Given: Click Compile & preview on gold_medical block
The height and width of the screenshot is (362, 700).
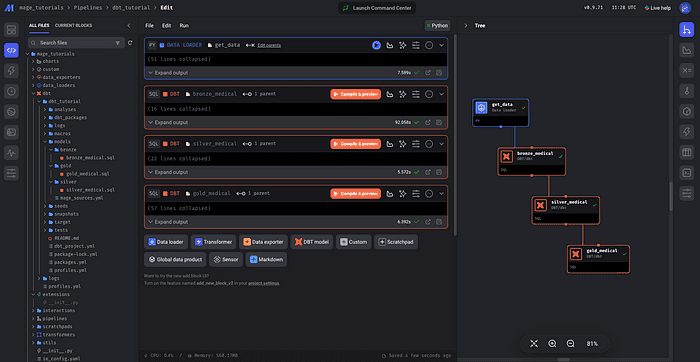Looking at the screenshot, I should [356, 194].
